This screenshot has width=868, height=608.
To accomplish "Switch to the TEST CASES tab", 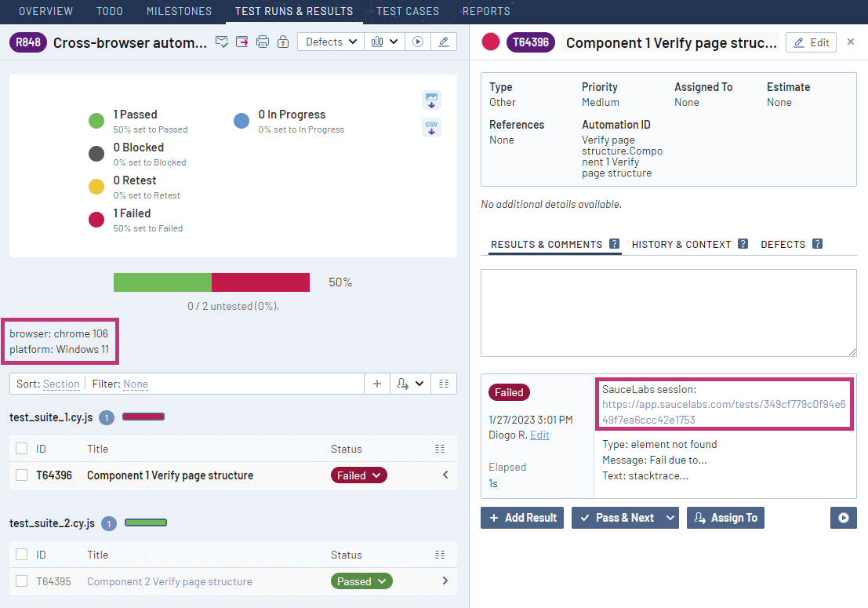I will tap(408, 11).
